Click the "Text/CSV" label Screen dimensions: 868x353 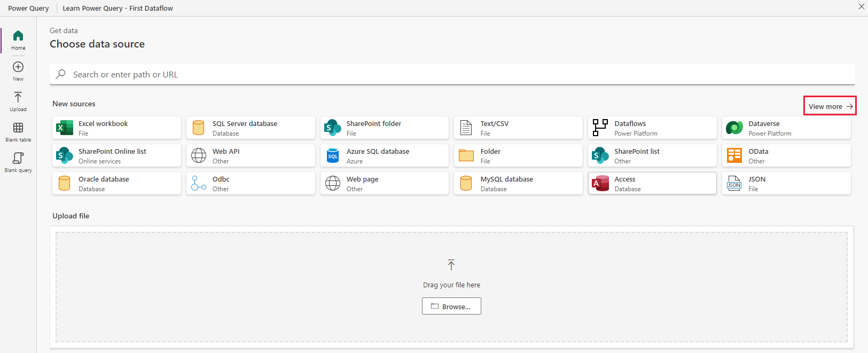tap(495, 123)
